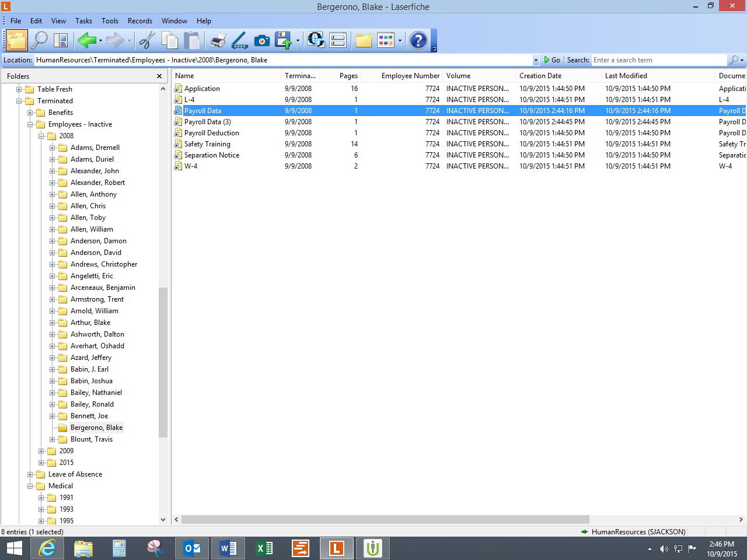Sort by the Pages column header
The width and height of the screenshot is (747, 560).
click(x=340, y=76)
